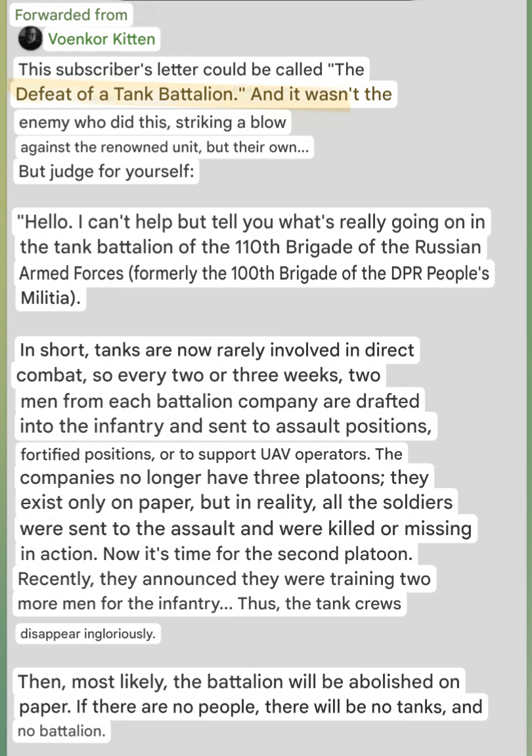Click the final "no battalion." text
This screenshot has width=532, height=756.
(x=61, y=731)
